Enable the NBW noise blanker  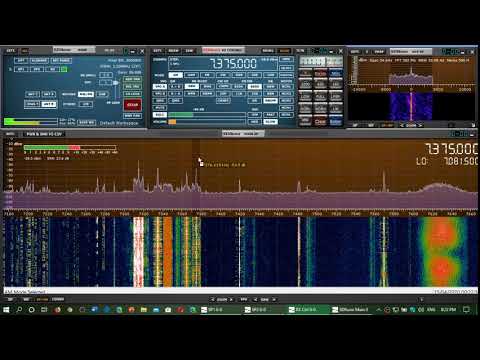tap(270, 87)
